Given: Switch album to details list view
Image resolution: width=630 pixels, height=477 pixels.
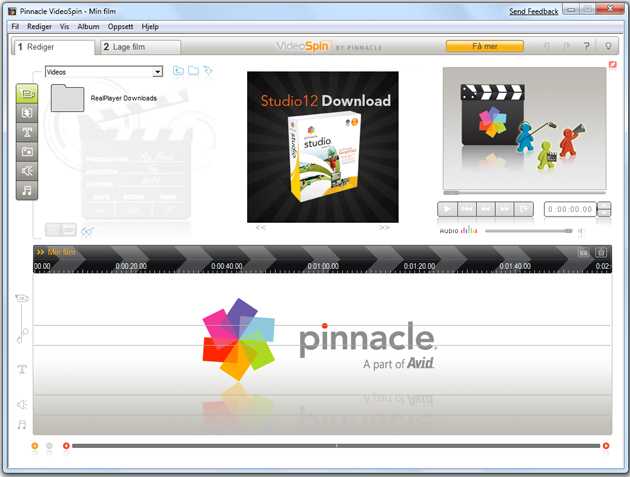Looking at the screenshot, I should click(x=53, y=230).
